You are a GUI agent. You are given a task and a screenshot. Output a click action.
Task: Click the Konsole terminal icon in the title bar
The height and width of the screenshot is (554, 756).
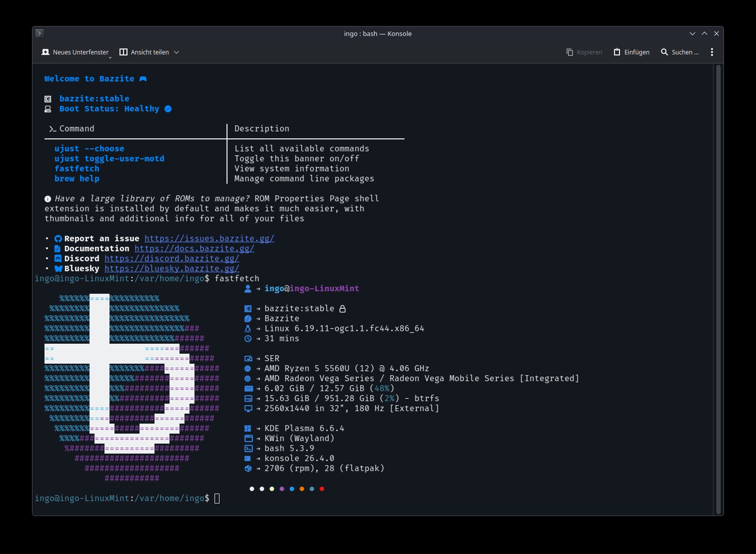39,33
